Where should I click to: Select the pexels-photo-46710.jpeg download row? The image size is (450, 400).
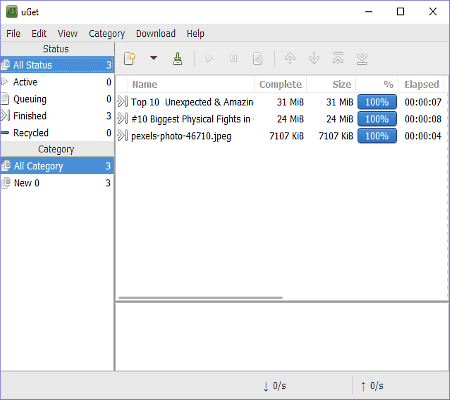click(x=281, y=136)
